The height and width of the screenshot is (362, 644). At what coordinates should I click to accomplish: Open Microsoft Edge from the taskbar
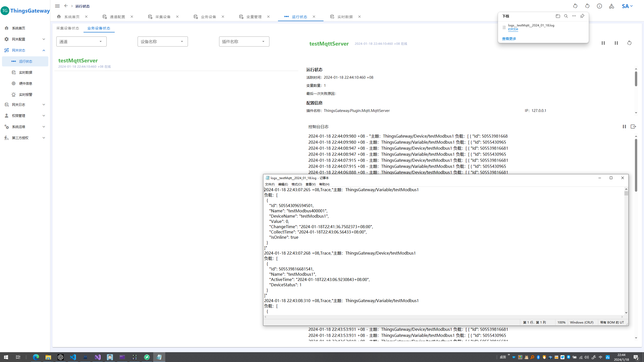coord(36,357)
